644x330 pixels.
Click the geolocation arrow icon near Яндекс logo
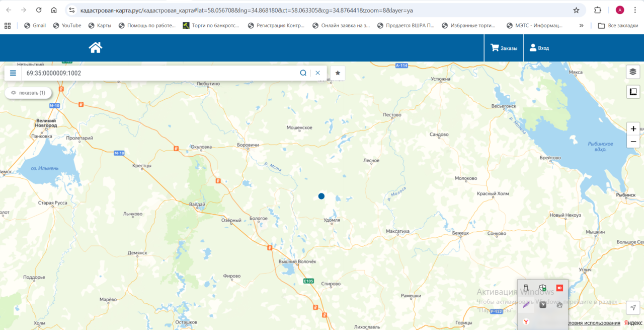point(633,307)
